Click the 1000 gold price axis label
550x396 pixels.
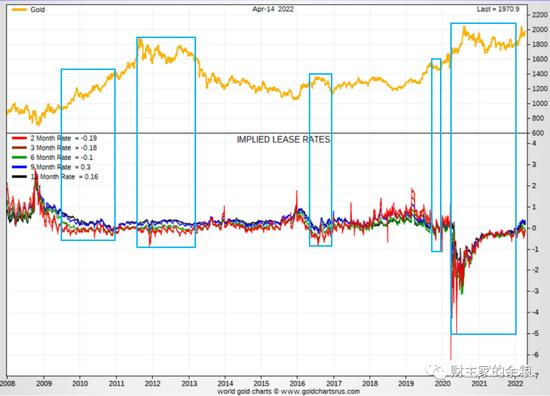coord(539,103)
